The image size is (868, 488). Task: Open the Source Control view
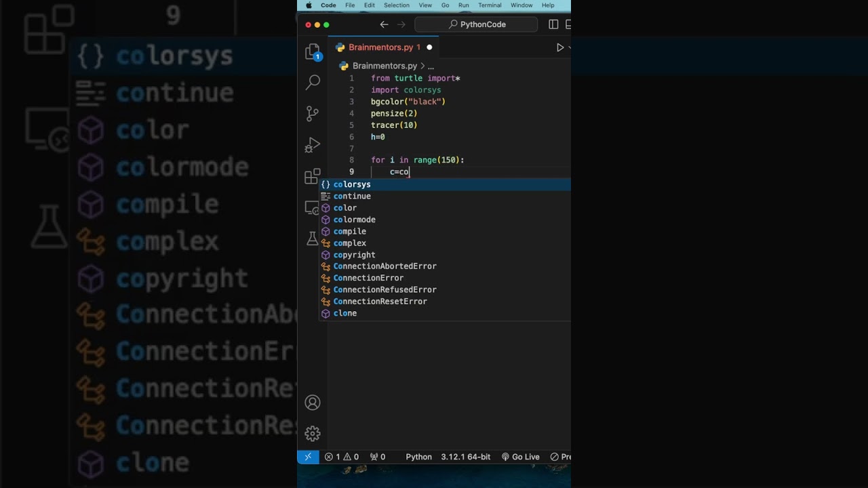coord(313,113)
